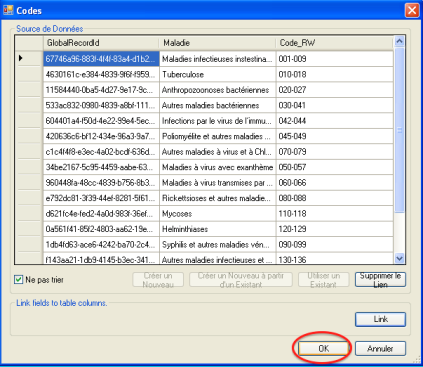The width and height of the screenshot is (423, 367).
Task: Select code cell '001-009'
Action: [335, 59]
